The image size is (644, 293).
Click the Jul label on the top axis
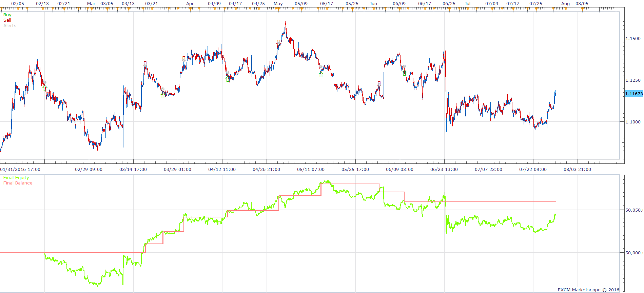468,3
